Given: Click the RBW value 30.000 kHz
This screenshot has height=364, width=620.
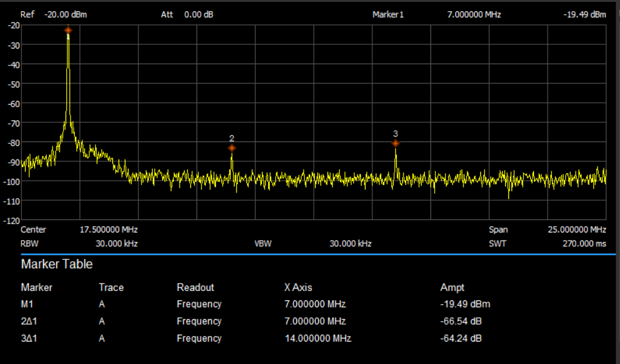Looking at the screenshot, I should (117, 244).
